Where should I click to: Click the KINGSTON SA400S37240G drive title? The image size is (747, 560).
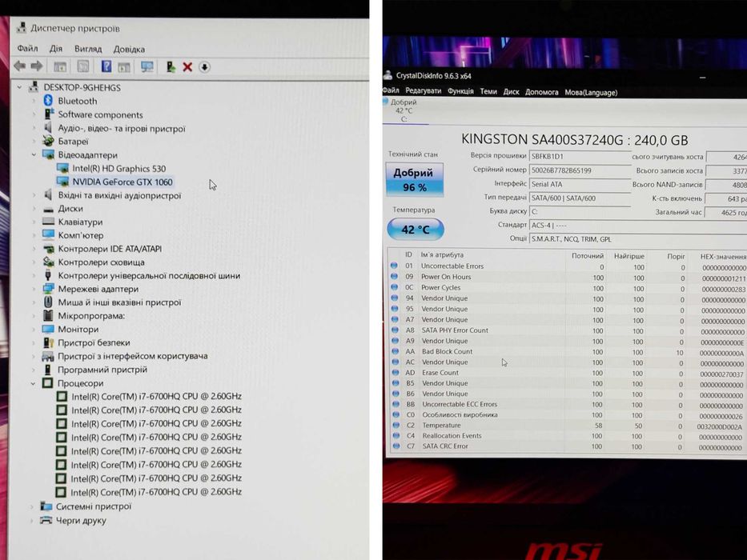[x=575, y=140]
